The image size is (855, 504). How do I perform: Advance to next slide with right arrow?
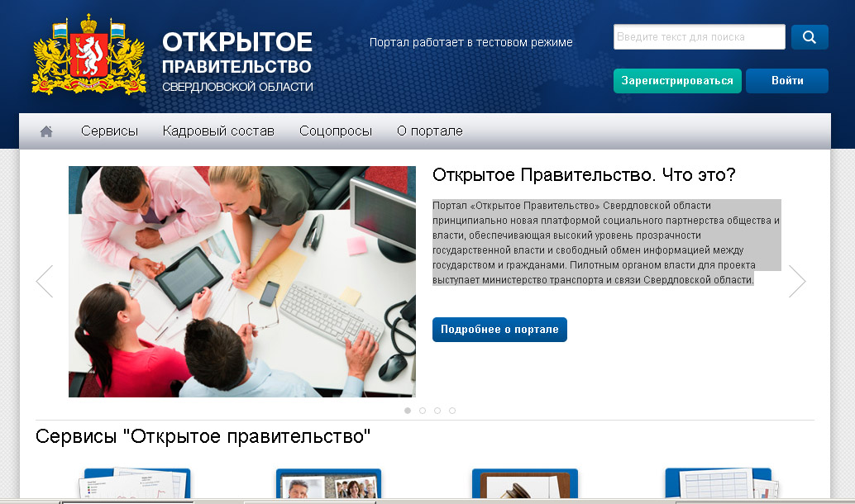tap(796, 281)
